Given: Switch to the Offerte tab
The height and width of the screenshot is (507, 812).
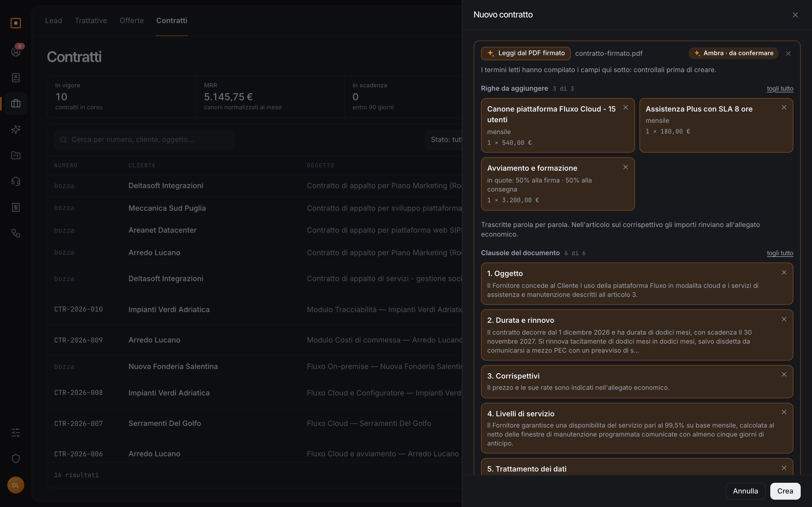Looking at the screenshot, I should coord(132,21).
